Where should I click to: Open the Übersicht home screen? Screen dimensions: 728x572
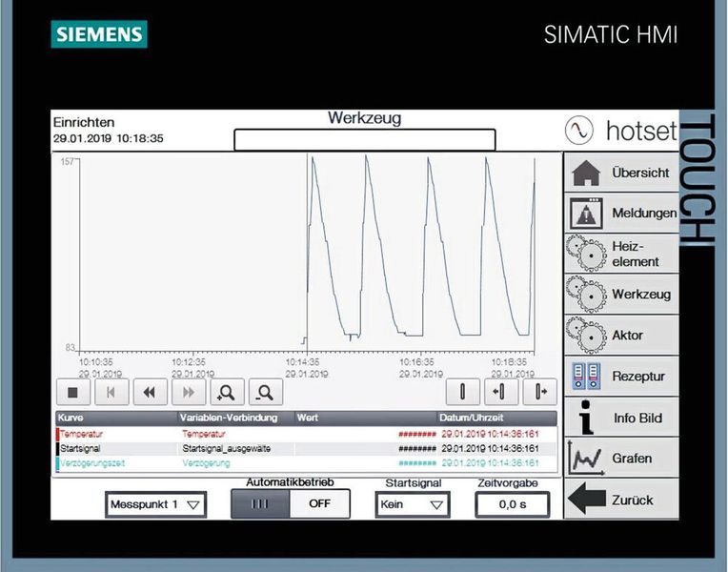click(x=621, y=173)
